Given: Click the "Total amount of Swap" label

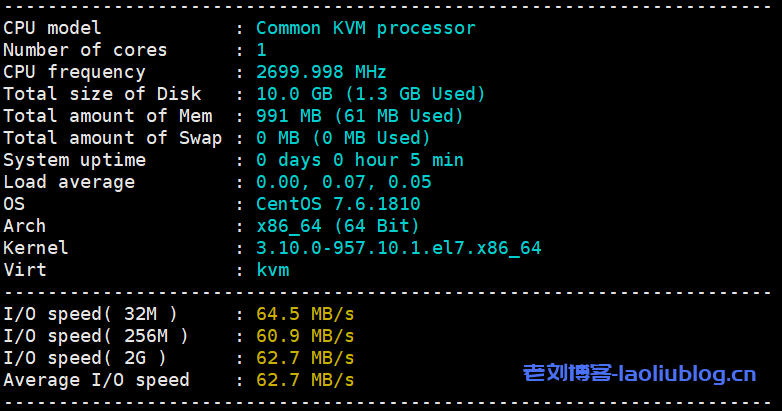Looking at the screenshot, I should pyautogui.click(x=112, y=138).
